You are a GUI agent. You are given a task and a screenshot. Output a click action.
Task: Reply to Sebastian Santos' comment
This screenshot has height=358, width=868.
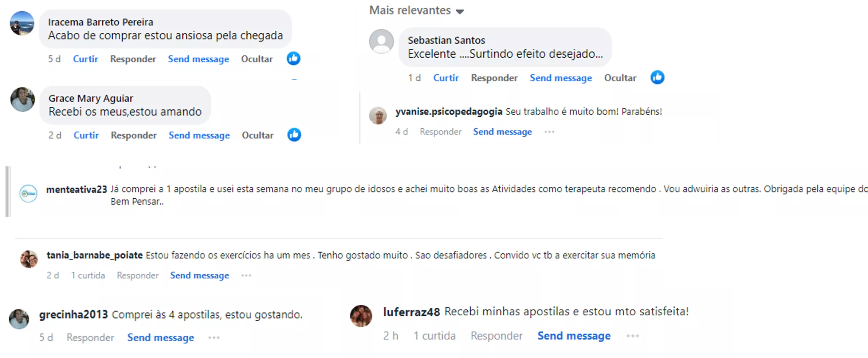point(494,78)
